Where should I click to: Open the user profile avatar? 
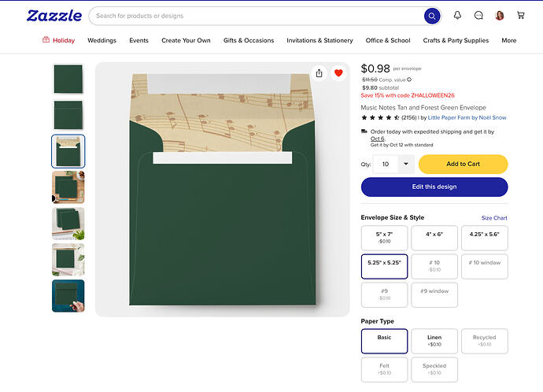point(500,15)
